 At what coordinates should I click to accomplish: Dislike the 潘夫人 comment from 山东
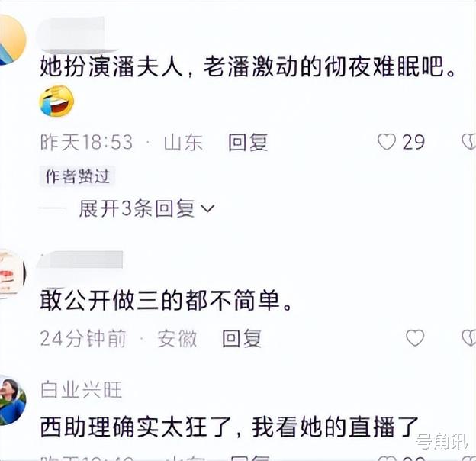468,142
